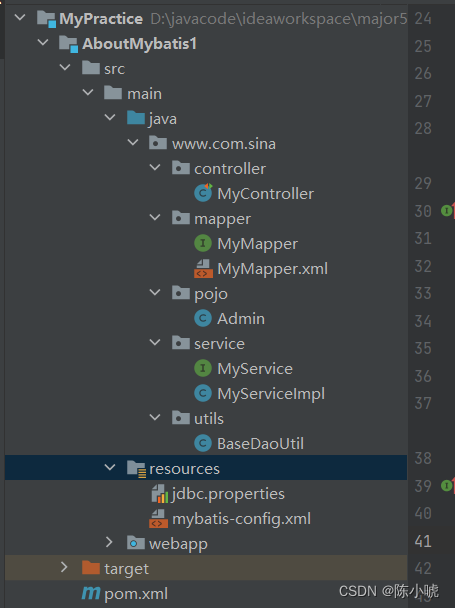Select the www.com.sina package
This screenshot has width=455, height=608.
pos(224,144)
